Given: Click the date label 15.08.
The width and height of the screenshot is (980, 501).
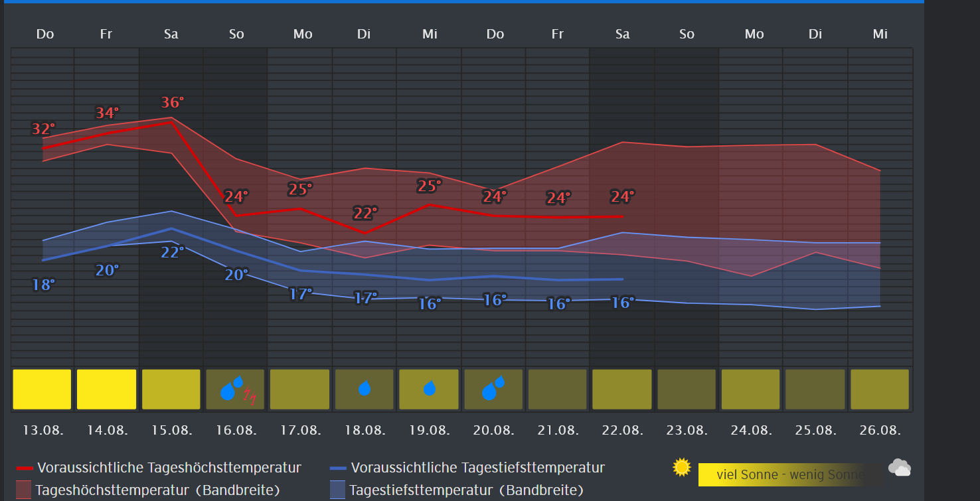Looking at the screenshot, I should tap(172, 430).
